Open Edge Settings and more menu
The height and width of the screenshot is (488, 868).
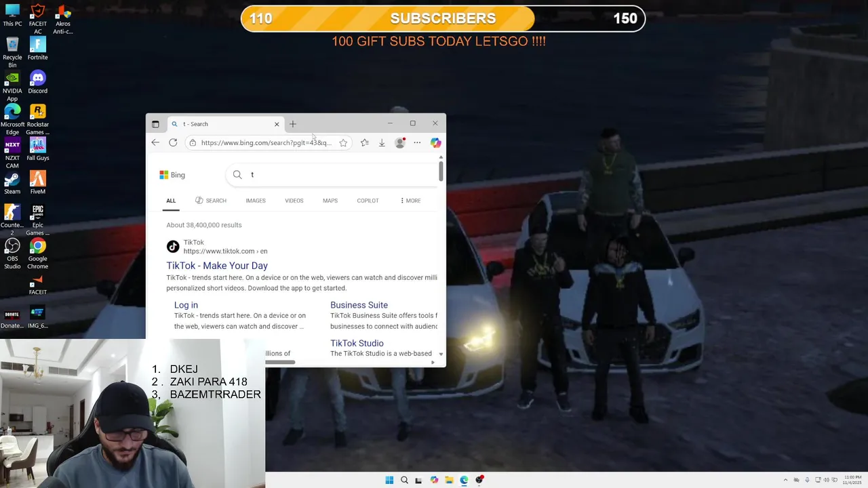tap(417, 142)
